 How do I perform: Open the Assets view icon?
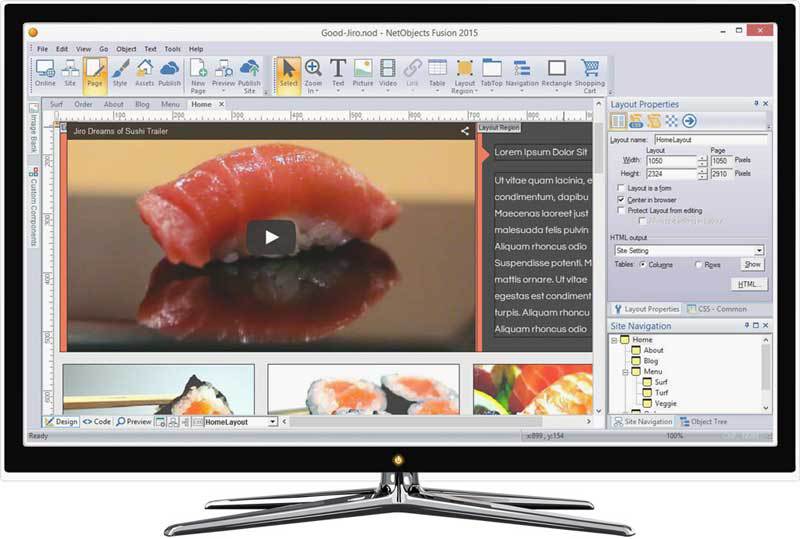click(144, 73)
